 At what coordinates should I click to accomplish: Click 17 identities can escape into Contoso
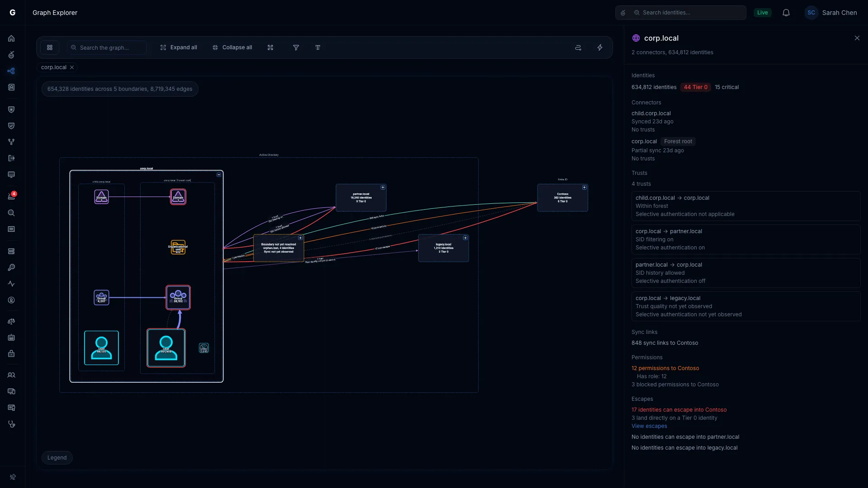(x=679, y=410)
